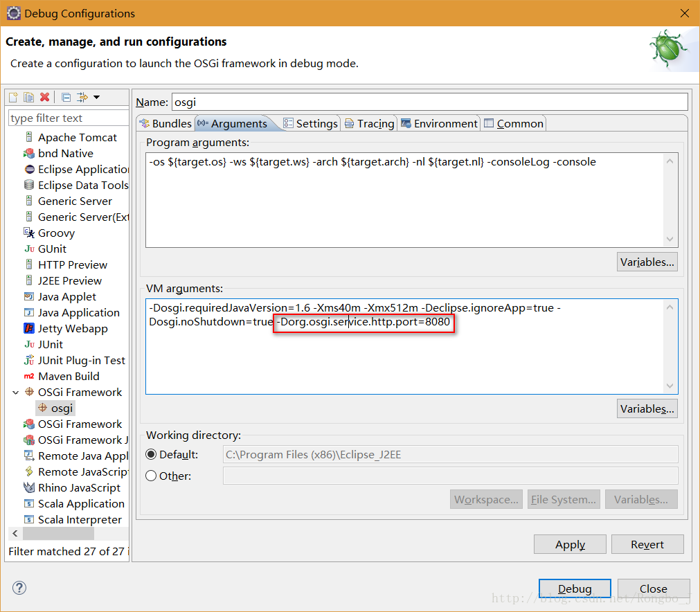This screenshot has height=612, width=700.
Task: Click the Java Application icon
Action: 29,312
